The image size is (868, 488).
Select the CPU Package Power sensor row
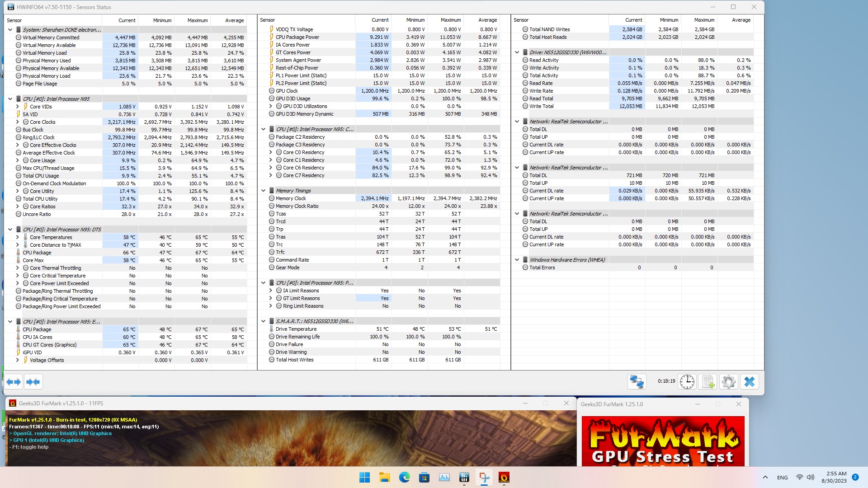297,37
